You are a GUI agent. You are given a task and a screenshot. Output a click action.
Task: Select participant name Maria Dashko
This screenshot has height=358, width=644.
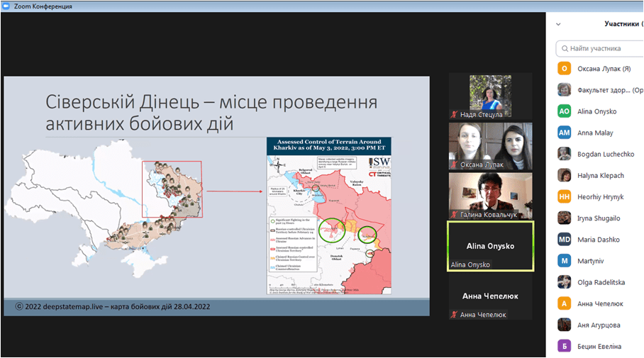pos(599,240)
